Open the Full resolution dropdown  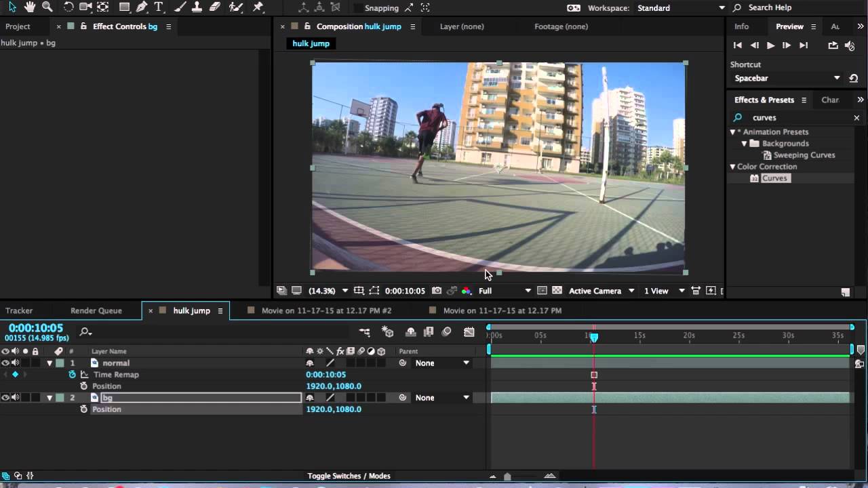pos(505,291)
